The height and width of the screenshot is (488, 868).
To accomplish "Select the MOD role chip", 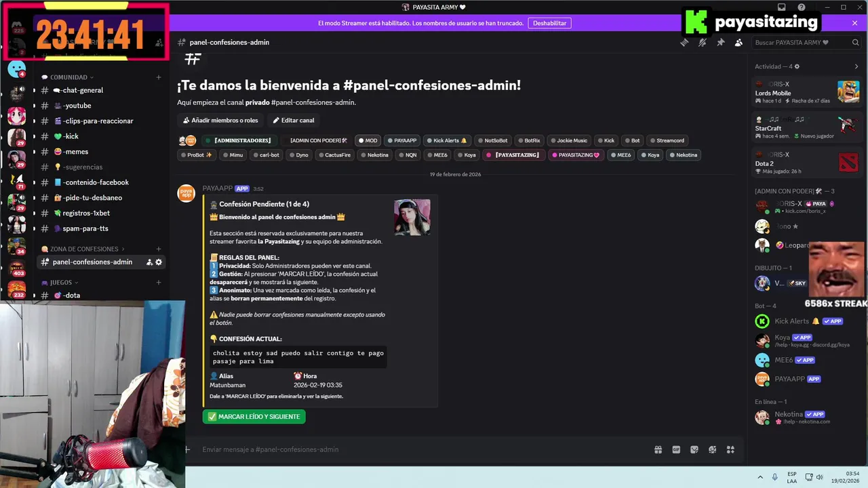I will tap(368, 140).
